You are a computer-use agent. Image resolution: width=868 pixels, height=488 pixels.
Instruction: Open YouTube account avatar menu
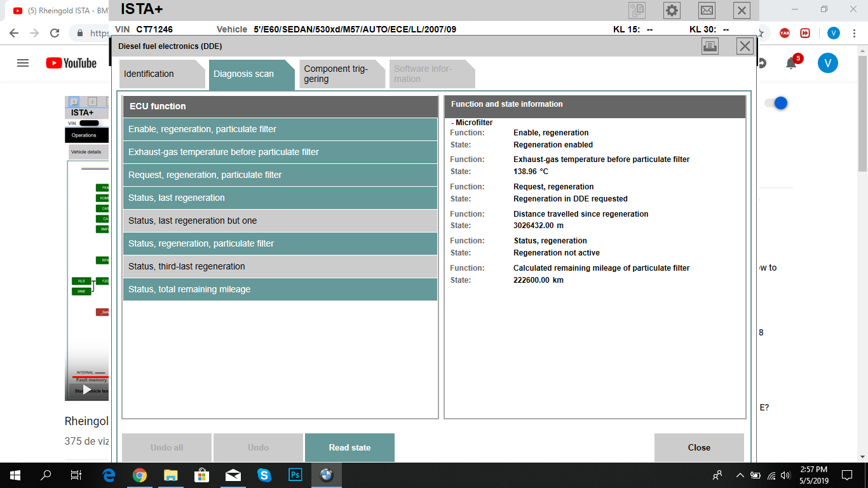(x=827, y=63)
